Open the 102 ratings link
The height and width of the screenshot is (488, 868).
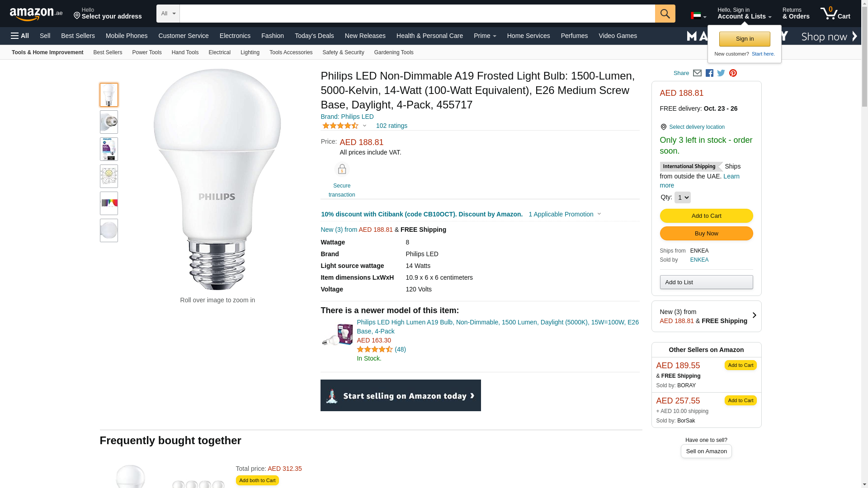coord(392,126)
